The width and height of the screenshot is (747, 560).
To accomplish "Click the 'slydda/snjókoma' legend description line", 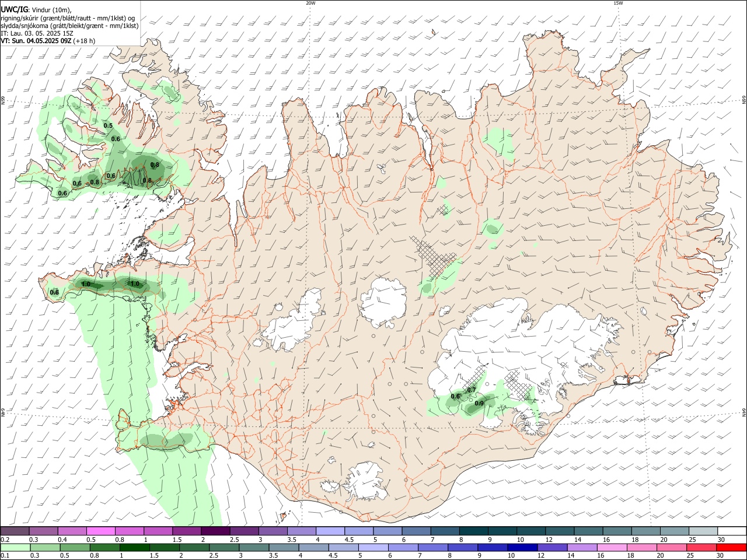I will (x=69, y=26).
